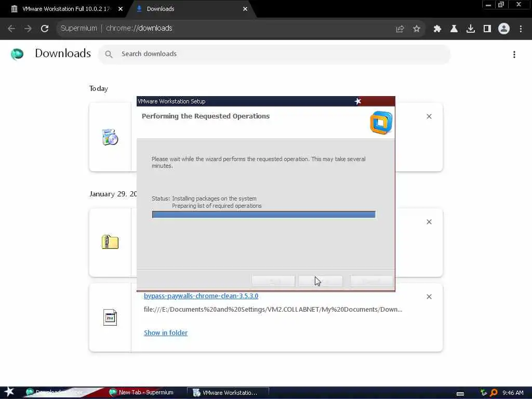Open the user profile avatar
Image resolution: width=532 pixels, height=399 pixels.
[504, 29]
